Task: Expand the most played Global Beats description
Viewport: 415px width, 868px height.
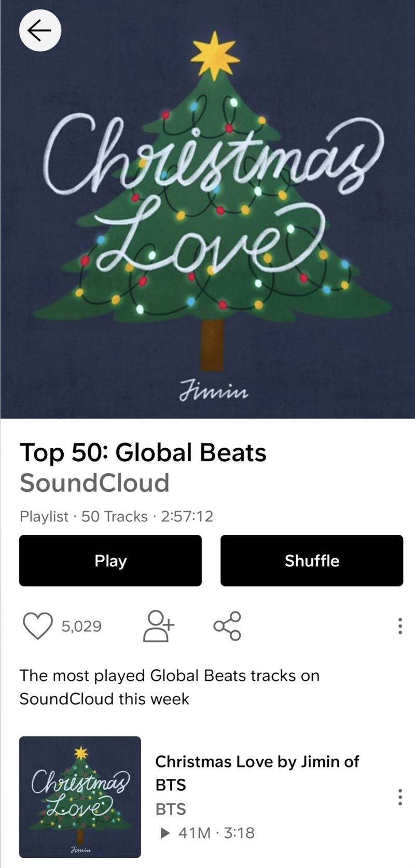Action: tap(170, 687)
